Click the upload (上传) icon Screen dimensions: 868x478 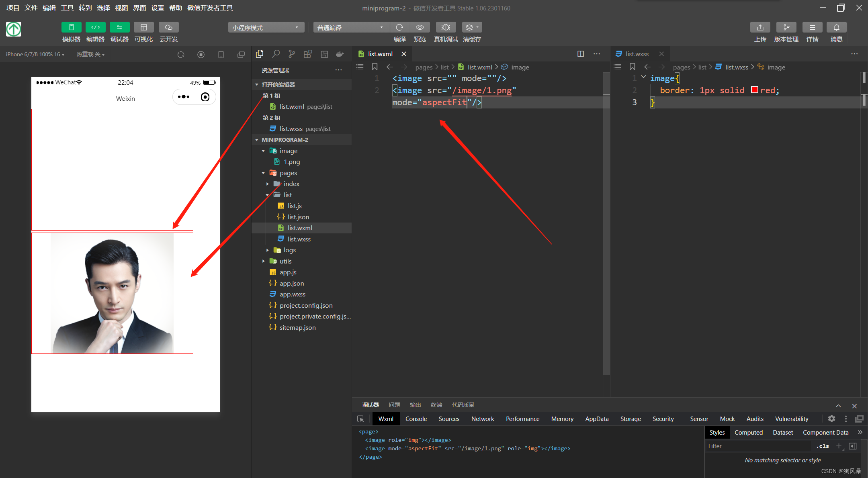tap(760, 27)
